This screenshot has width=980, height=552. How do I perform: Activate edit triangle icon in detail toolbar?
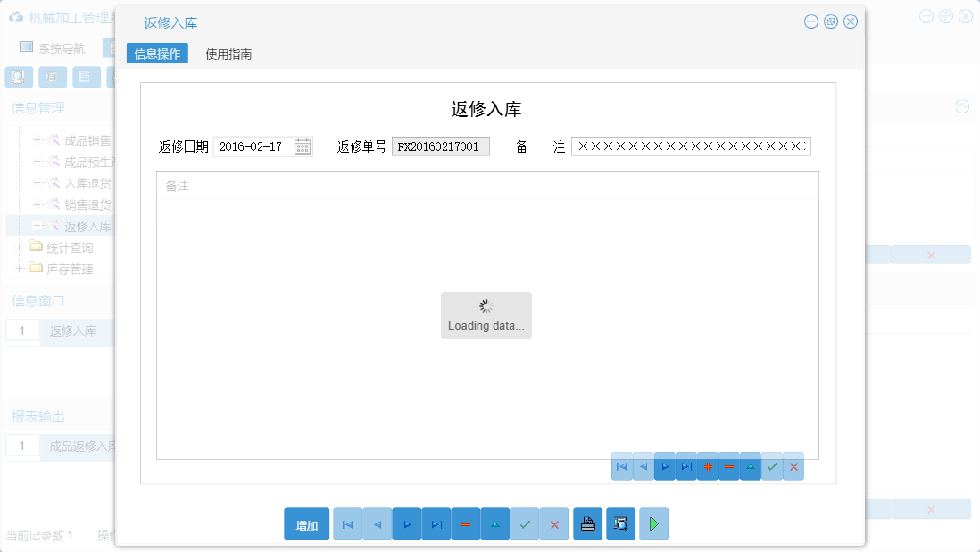[750, 466]
